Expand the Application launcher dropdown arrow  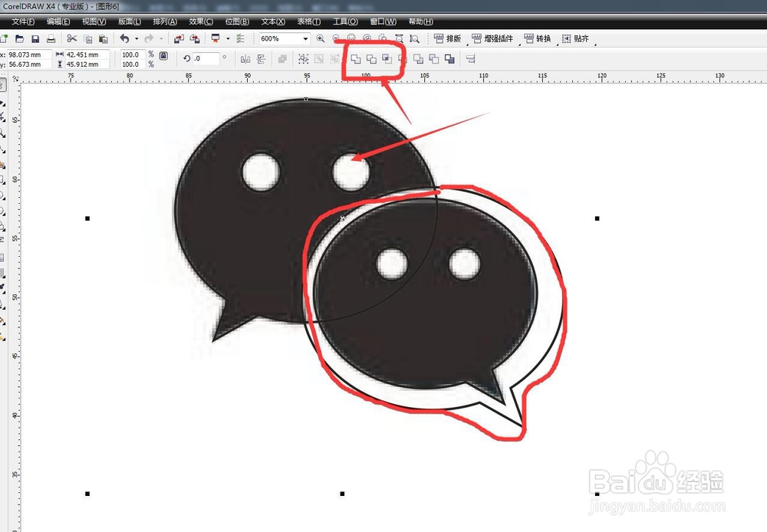click(x=228, y=38)
